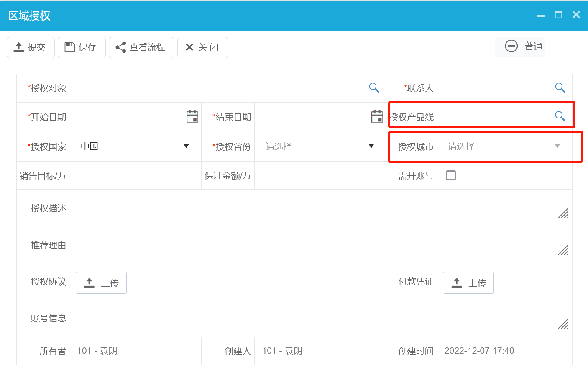The image size is (588, 388).
Task: View the workflow using 查看流程
Action: [141, 47]
